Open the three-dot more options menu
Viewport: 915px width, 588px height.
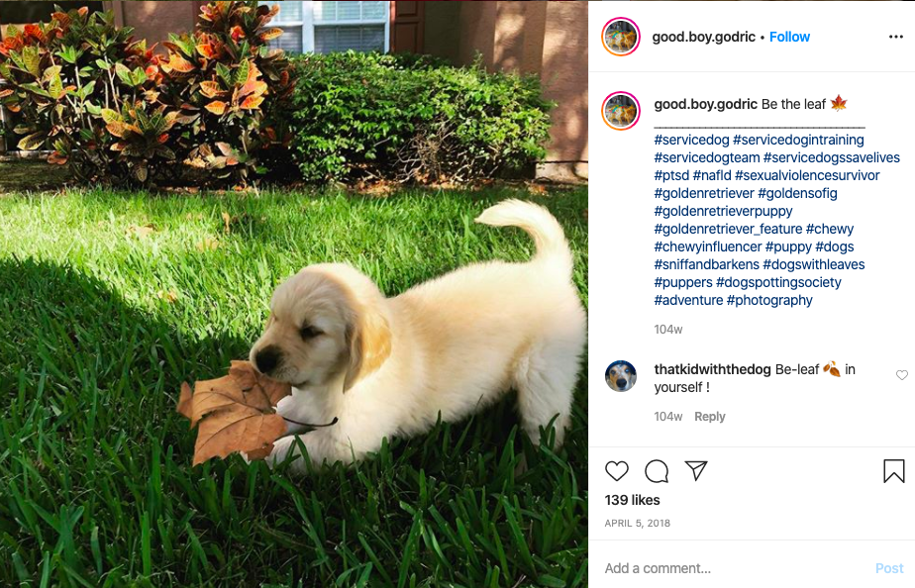896,37
